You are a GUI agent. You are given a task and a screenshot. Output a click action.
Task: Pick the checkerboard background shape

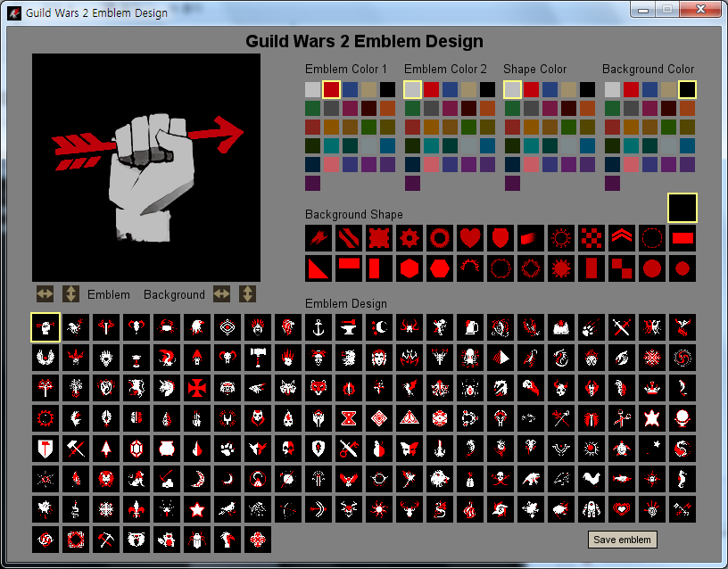591,238
